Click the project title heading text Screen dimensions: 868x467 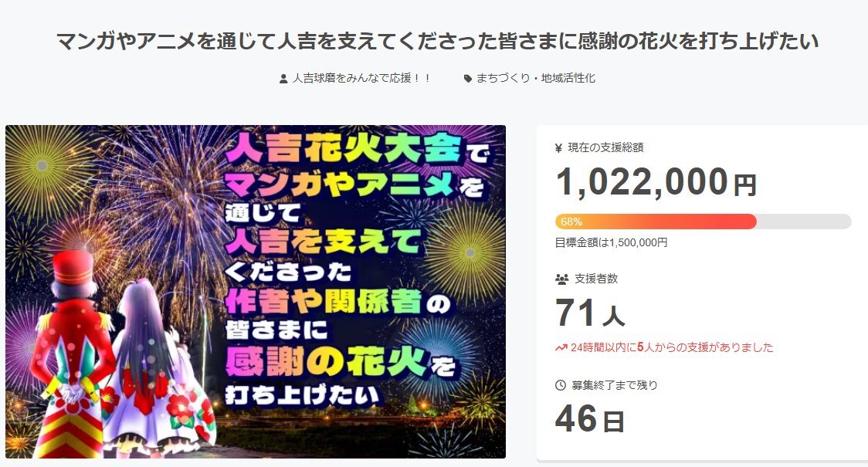(437, 41)
